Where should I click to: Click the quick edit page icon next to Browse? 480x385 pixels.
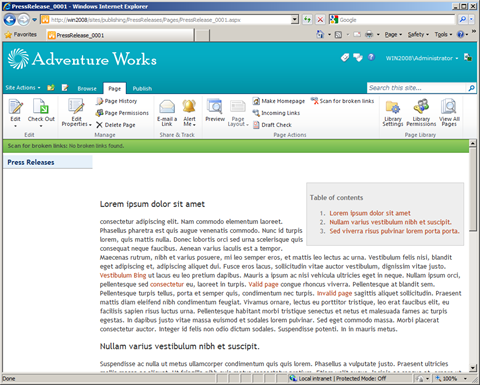(x=65, y=88)
